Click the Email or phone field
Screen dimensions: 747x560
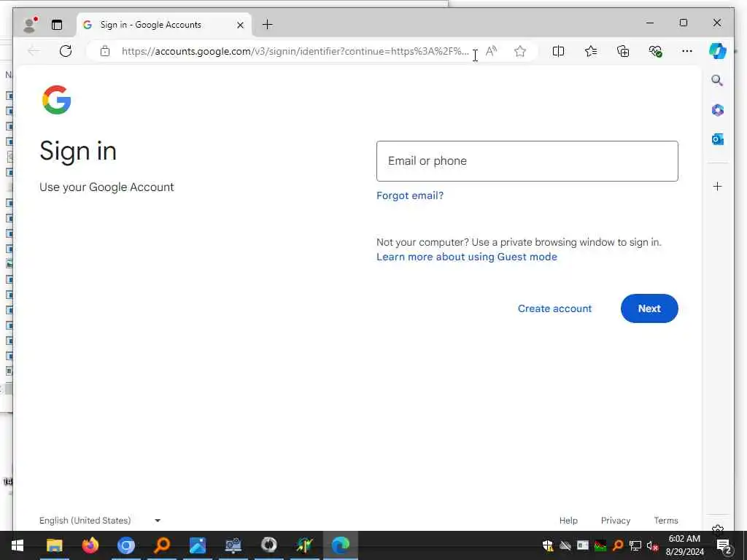527,161
